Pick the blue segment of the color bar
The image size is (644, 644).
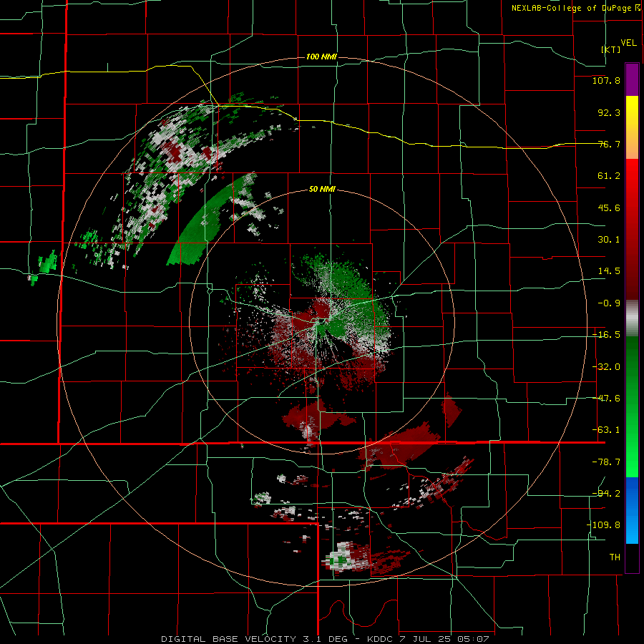(x=632, y=510)
